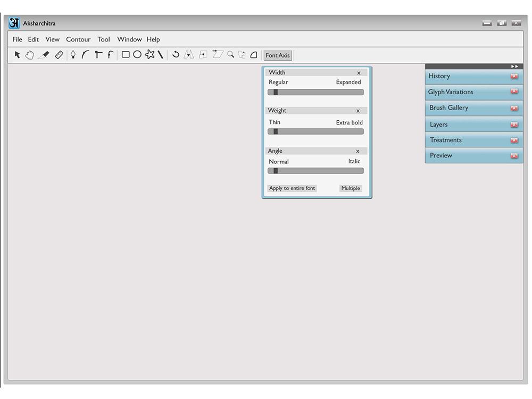Image resolution: width=532 pixels, height=399 pixels.
Task: Select the hooked curve point tool
Action: pyautogui.click(x=110, y=55)
